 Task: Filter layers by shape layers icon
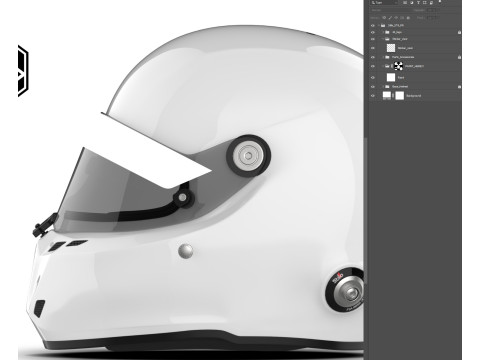[425, 3]
